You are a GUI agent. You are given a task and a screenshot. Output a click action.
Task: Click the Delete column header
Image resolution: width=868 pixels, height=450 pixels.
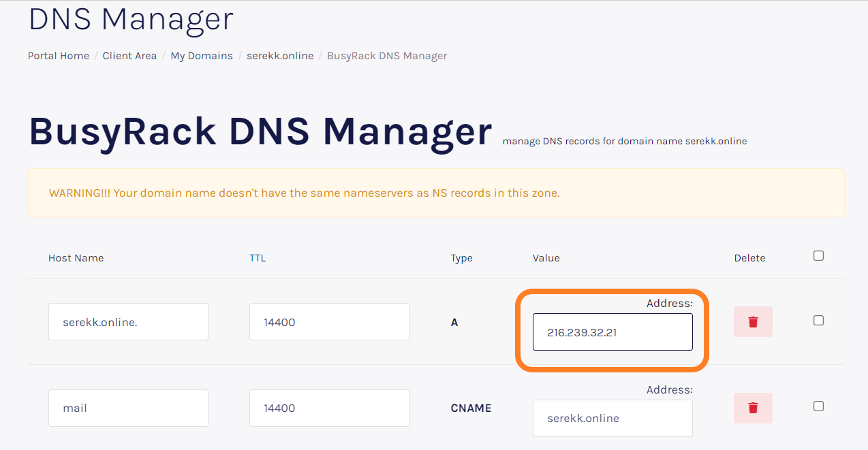[749, 258]
